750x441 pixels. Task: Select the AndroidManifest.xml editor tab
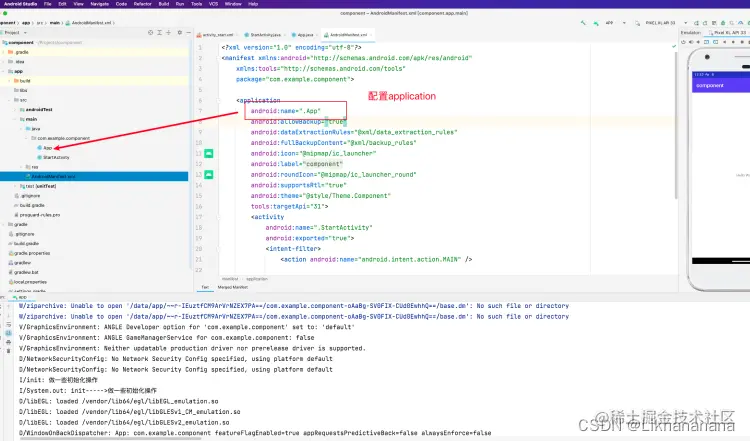click(347, 35)
